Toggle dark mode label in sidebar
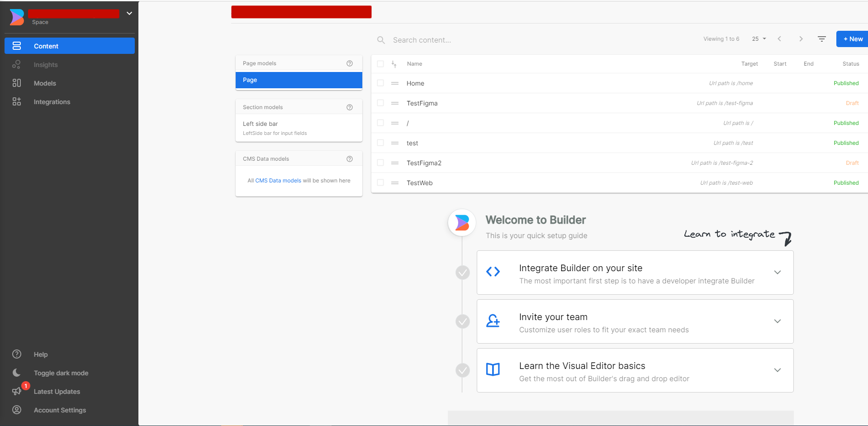 pyautogui.click(x=61, y=373)
